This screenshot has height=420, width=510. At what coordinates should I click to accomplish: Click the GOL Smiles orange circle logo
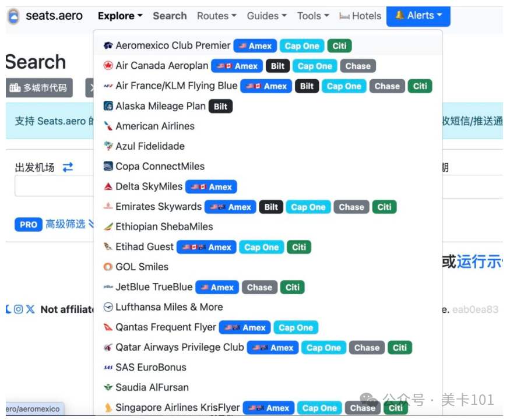pos(108,267)
